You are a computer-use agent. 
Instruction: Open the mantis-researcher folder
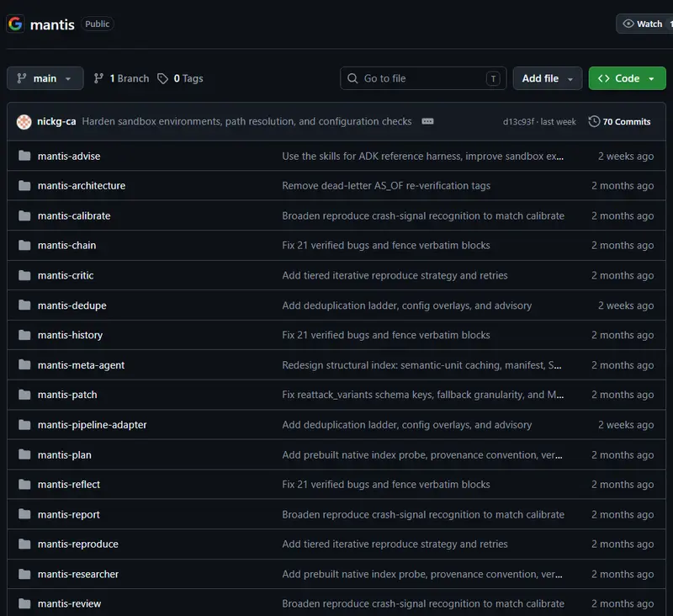78,574
